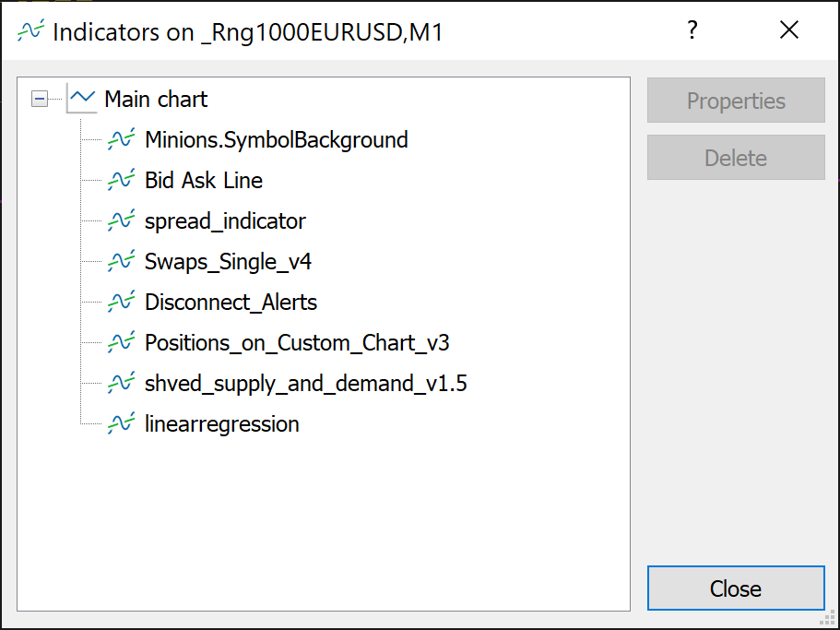Select Bid Ask Line in the list

[x=204, y=181]
